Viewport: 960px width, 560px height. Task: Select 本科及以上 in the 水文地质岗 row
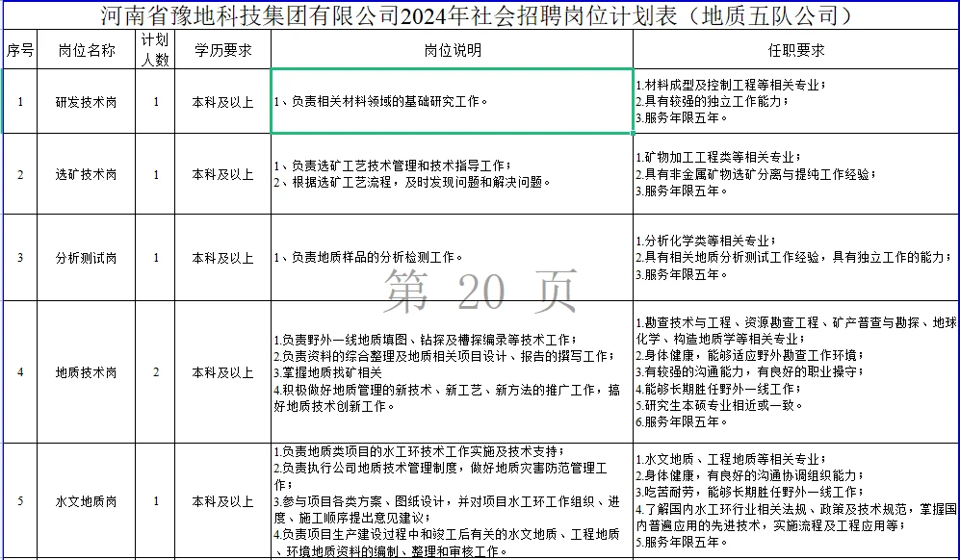coord(222,501)
